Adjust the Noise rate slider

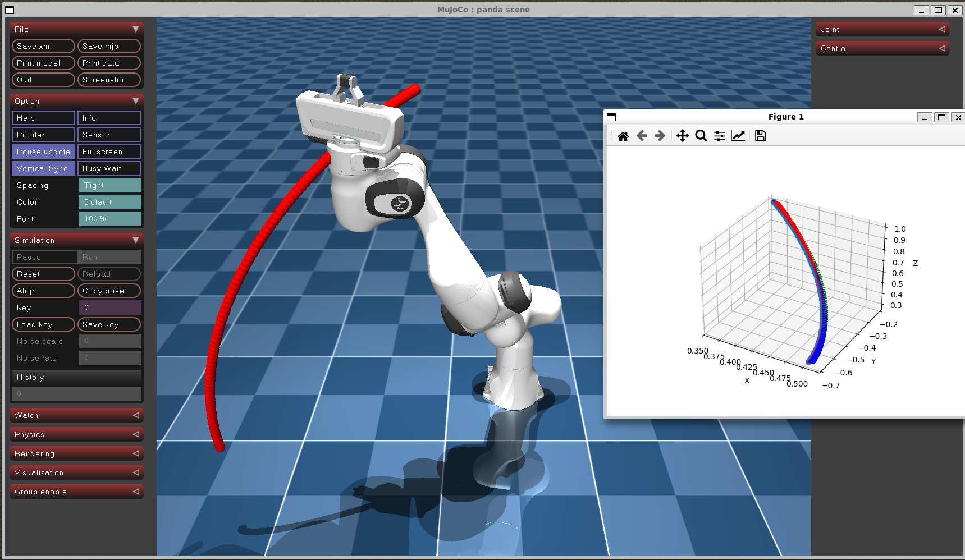click(x=110, y=358)
